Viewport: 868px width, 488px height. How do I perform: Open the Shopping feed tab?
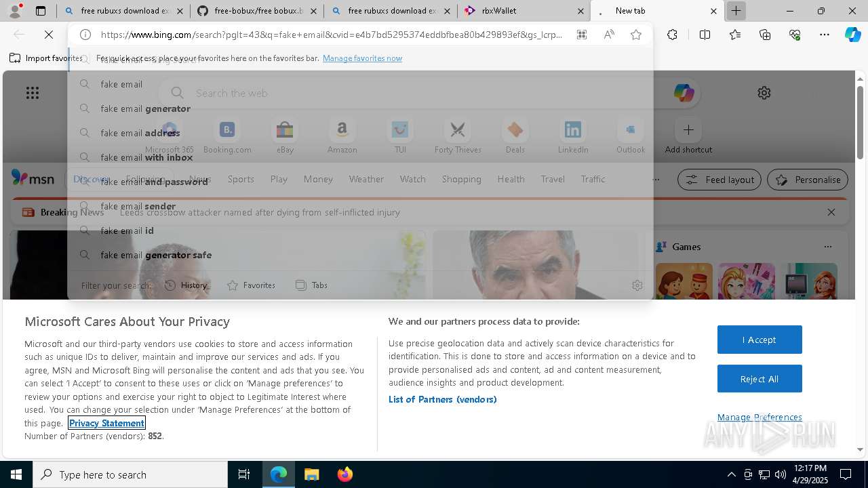[x=461, y=179]
